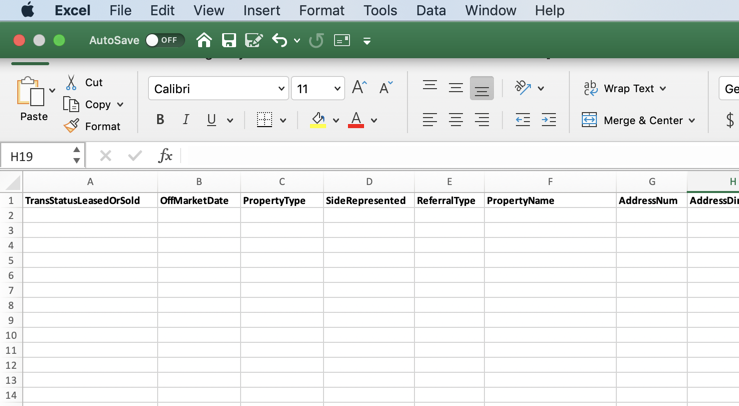
Task: Click the Format painter brush icon
Action: (x=71, y=126)
